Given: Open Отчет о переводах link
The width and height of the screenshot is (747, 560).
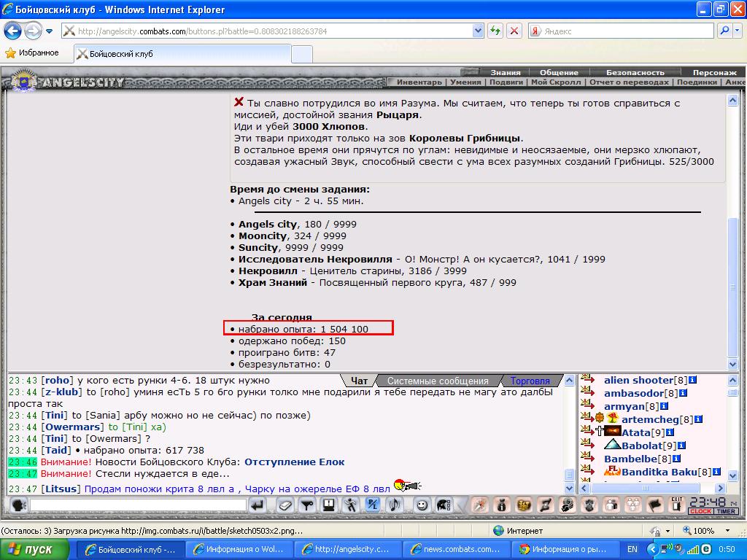Looking at the screenshot, I should [630, 82].
